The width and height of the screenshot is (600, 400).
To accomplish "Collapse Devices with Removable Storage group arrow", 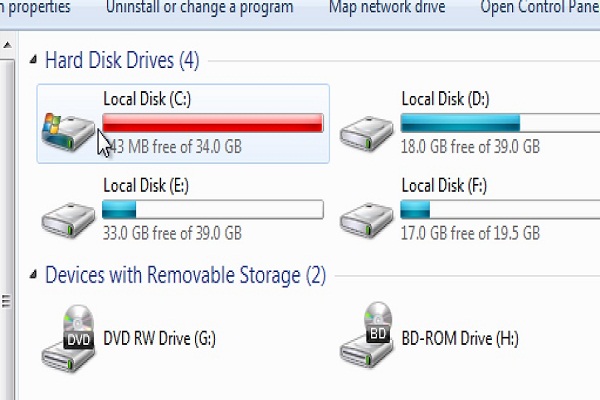I will pyautogui.click(x=34, y=274).
